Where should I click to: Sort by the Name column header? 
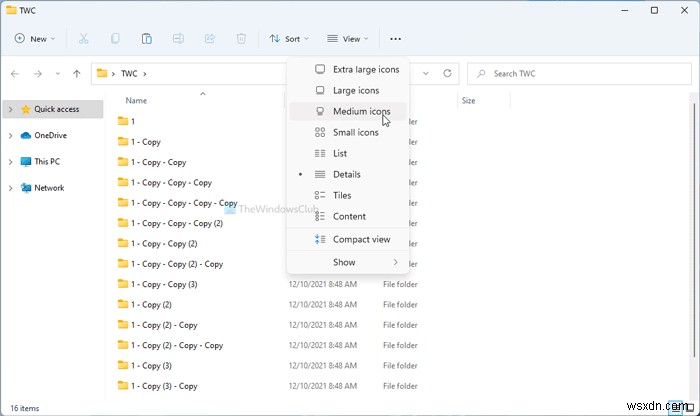pos(136,100)
